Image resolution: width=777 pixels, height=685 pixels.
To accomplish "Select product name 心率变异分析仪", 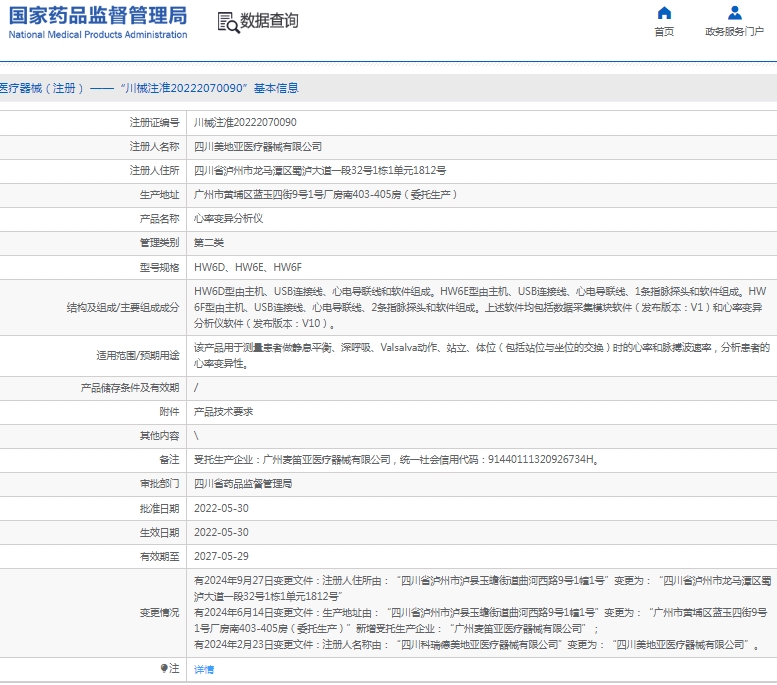I will [x=228, y=219].
